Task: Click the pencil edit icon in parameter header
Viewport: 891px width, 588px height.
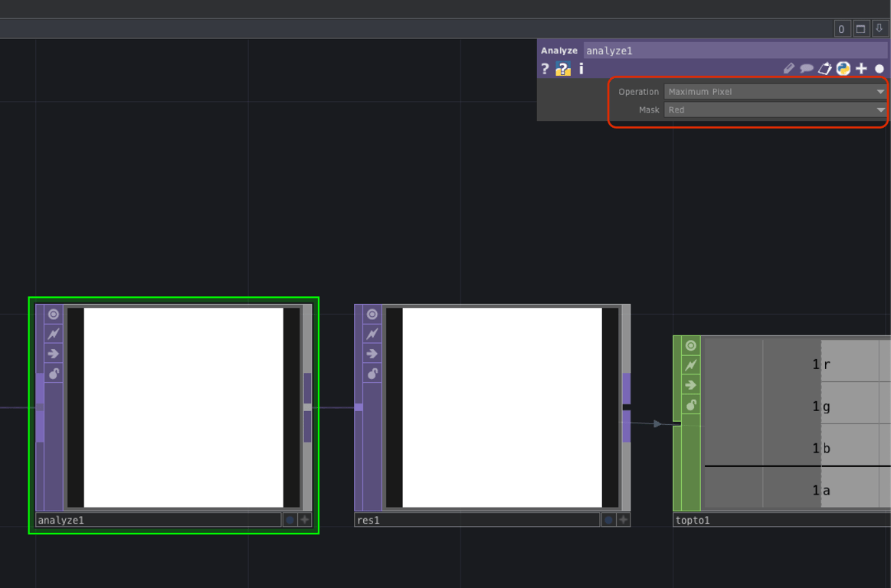Action: [x=788, y=69]
